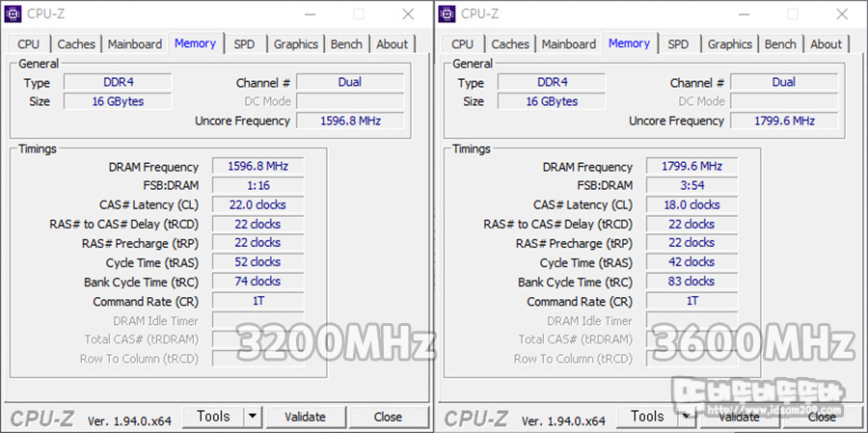The width and height of the screenshot is (868, 433).
Task: Expand the Tools dropdown arrow in left window
Action: click(253, 417)
